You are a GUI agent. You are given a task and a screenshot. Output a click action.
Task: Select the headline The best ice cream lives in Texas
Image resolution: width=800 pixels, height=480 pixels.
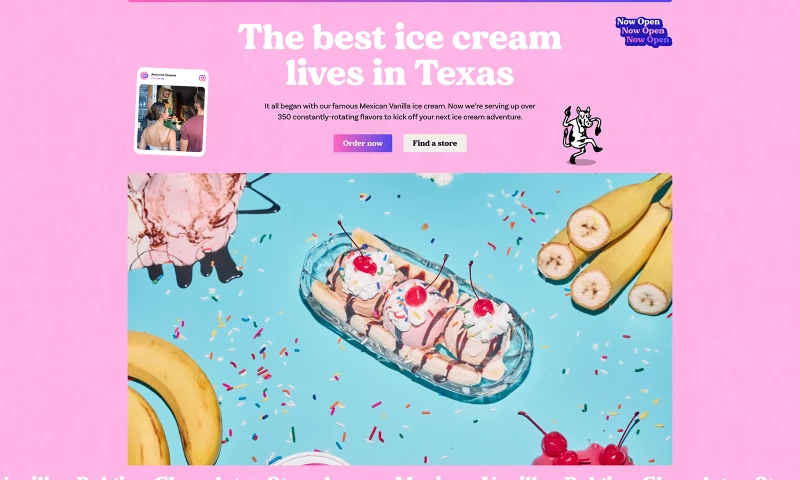[x=399, y=55]
